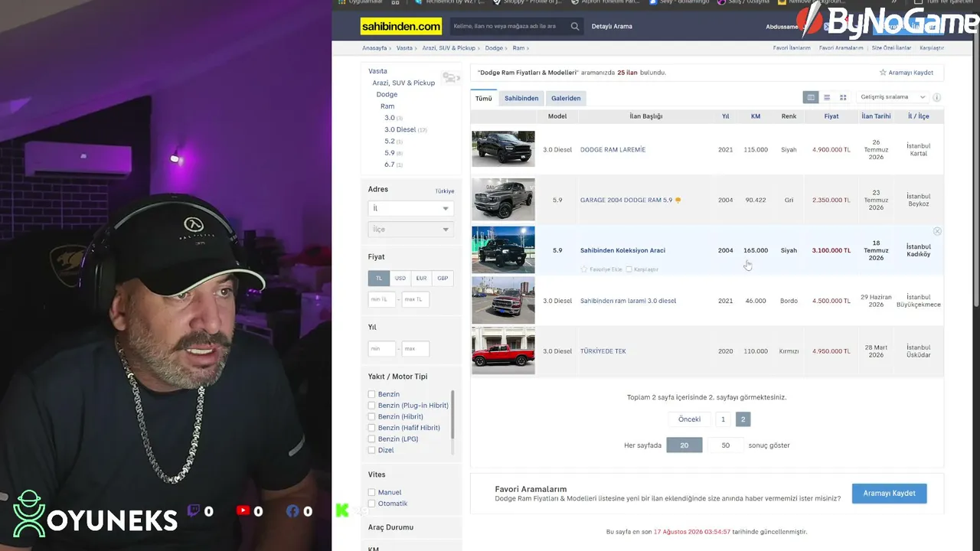Switch to the Sahibinden tab
The width and height of the screenshot is (980, 551).
pos(521,98)
